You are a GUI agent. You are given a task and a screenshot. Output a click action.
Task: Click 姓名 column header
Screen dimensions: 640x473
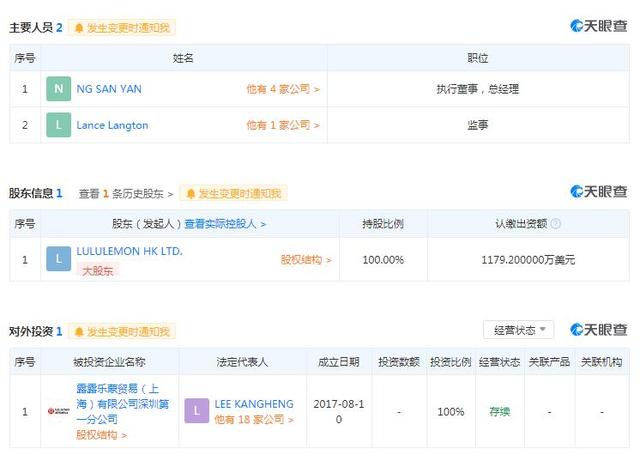(183, 58)
